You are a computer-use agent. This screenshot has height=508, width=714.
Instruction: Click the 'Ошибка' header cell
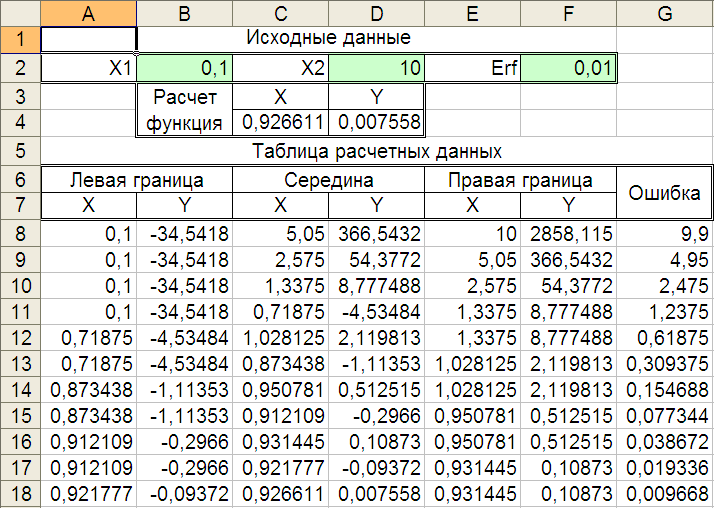click(x=664, y=193)
